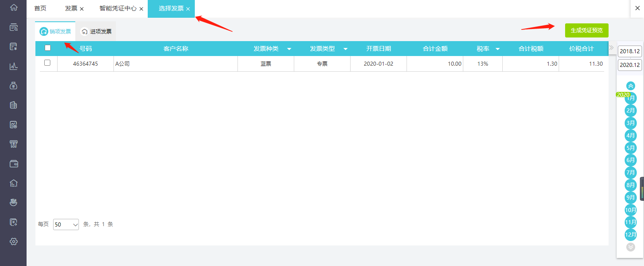Check the select-all header checkbox
This screenshot has width=644, height=266.
point(47,48)
